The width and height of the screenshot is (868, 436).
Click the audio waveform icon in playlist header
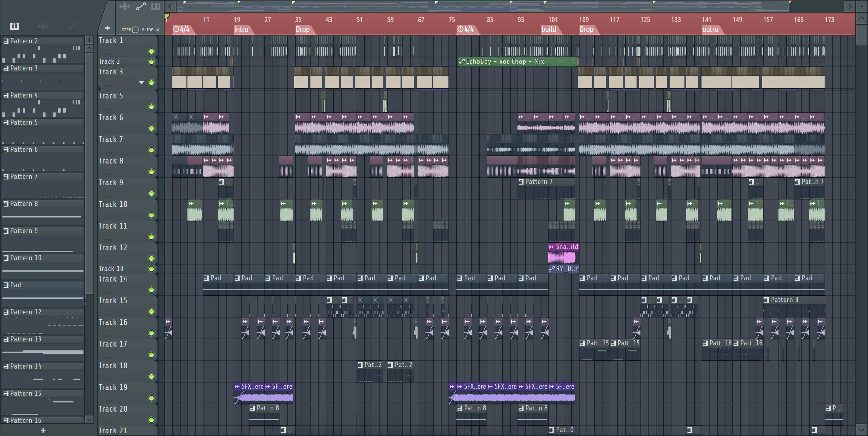click(124, 6)
